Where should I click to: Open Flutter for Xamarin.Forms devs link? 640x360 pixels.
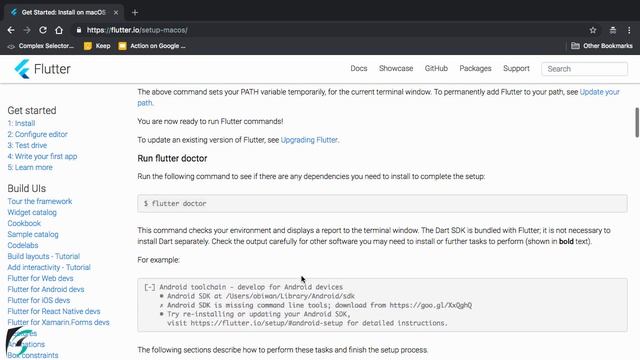click(x=58, y=322)
